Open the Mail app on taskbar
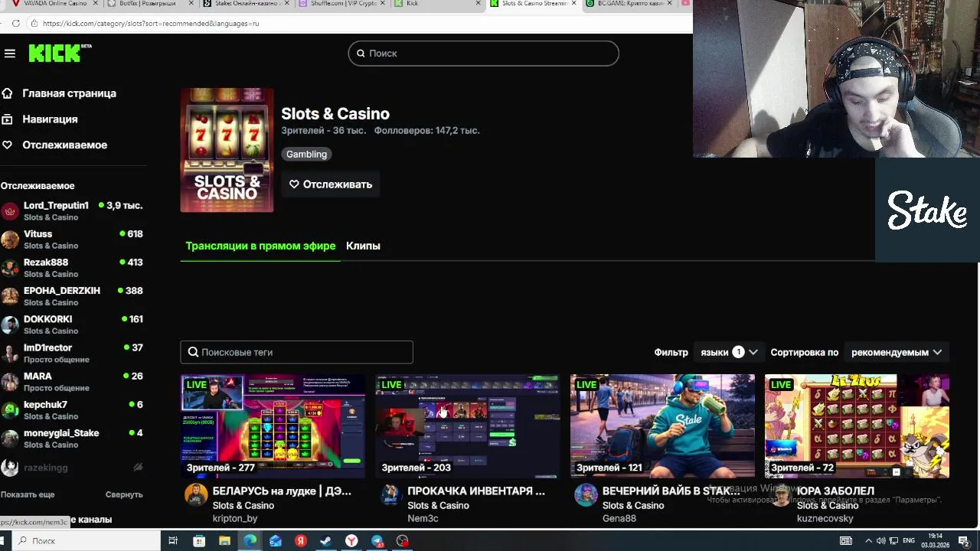This screenshot has height=551, width=980. tap(276, 541)
